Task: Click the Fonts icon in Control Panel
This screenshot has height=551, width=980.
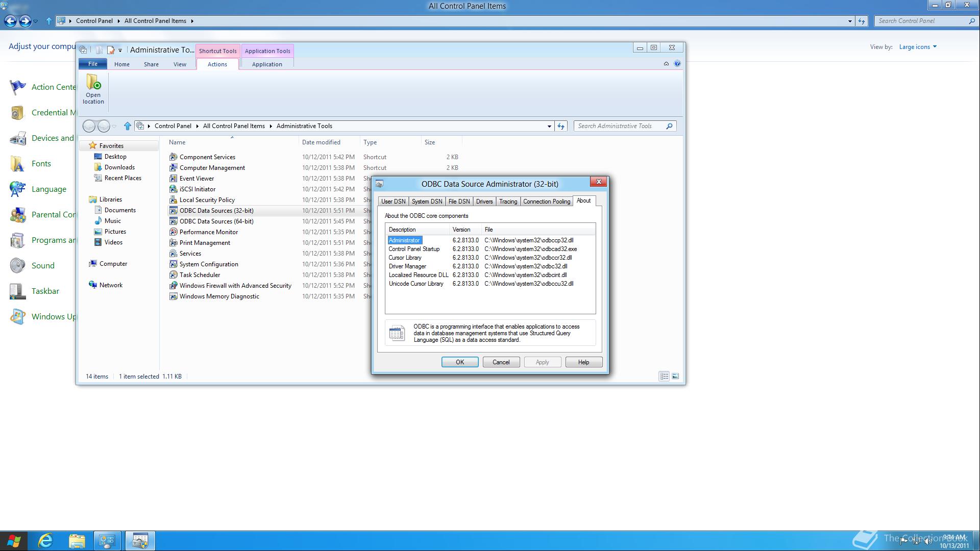Action: (18, 164)
